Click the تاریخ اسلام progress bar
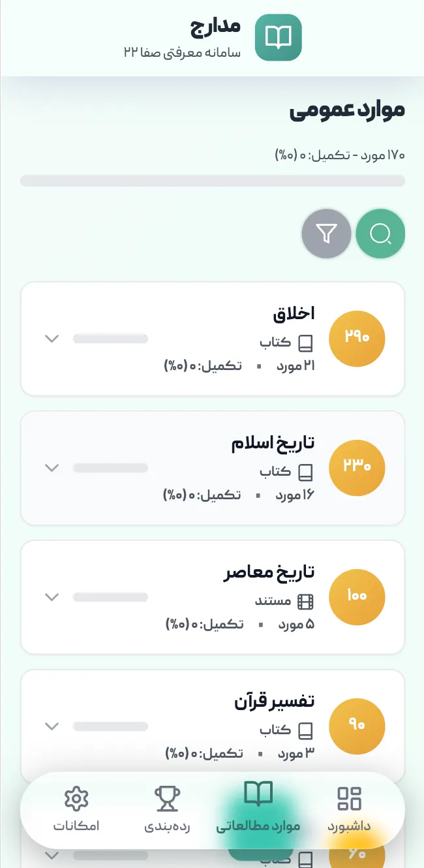The width and height of the screenshot is (424, 868). [110, 468]
